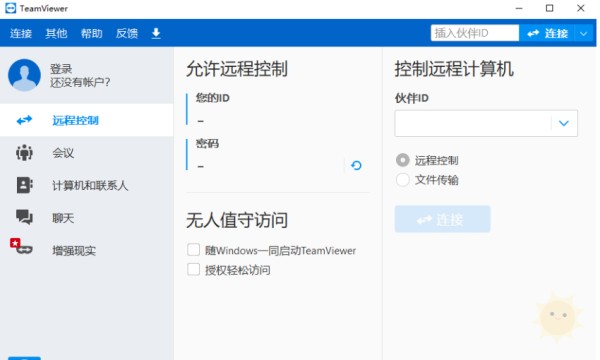The width and height of the screenshot is (600, 360).
Task: Click the download arrow icon in menu bar
Action: [x=156, y=34]
